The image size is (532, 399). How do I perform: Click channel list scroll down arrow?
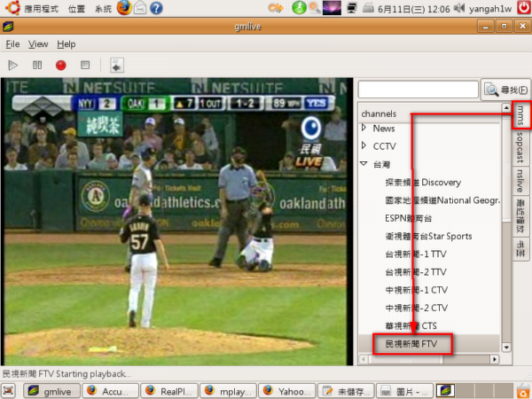pyautogui.click(x=506, y=347)
